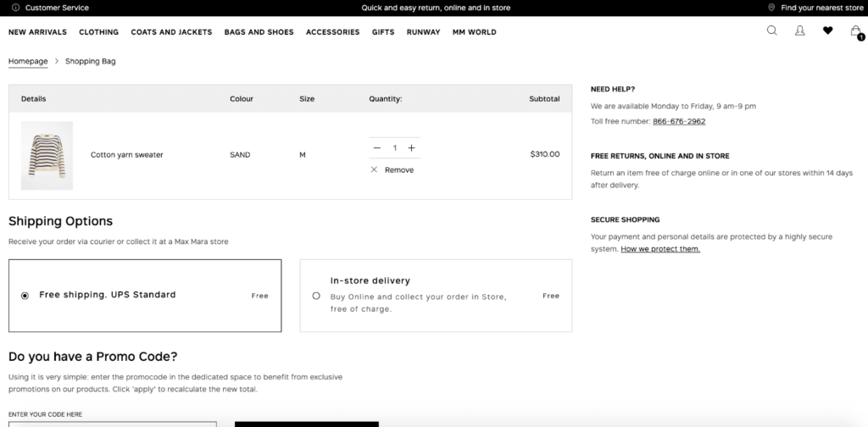This screenshot has width=868, height=427.
Task: Click the SAND colour value
Action: click(240, 155)
